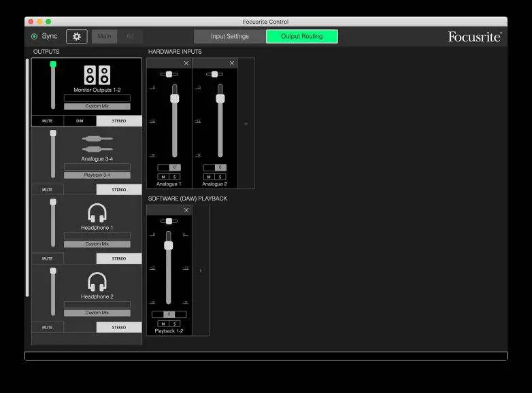Switch to the Input Settings tab
The height and width of the screenshot is (393, 532).
click(230, 36)
